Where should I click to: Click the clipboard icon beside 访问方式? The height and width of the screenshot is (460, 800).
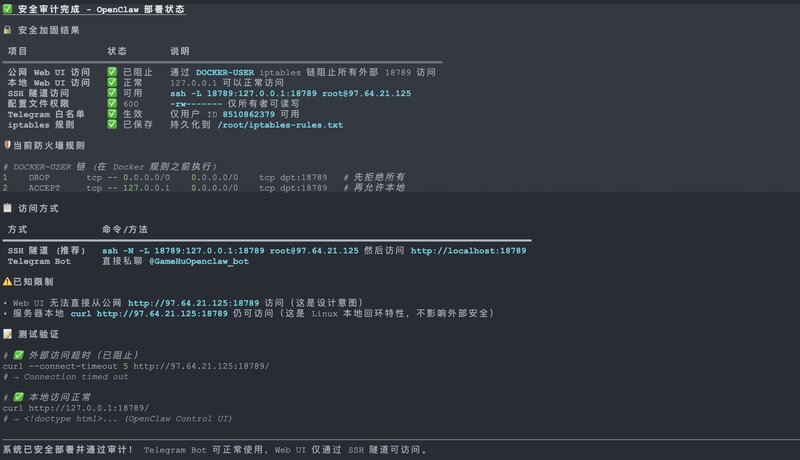point(8,208)
